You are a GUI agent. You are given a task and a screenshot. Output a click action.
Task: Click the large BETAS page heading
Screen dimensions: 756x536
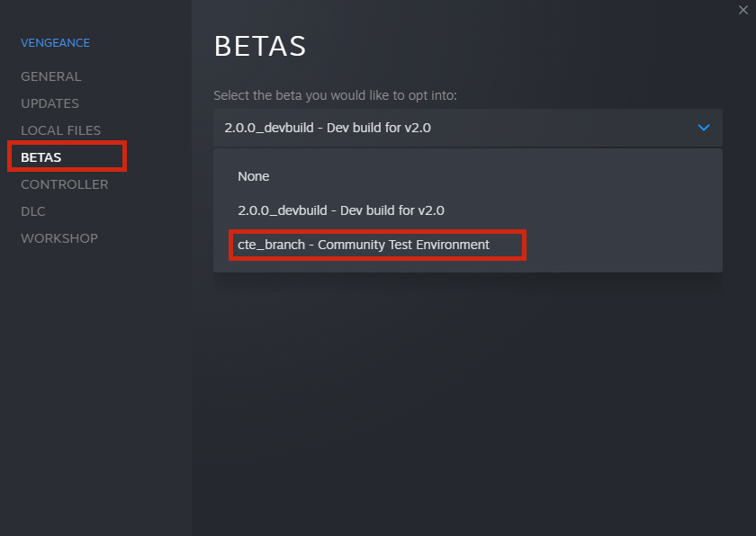(x=260, y=46)
